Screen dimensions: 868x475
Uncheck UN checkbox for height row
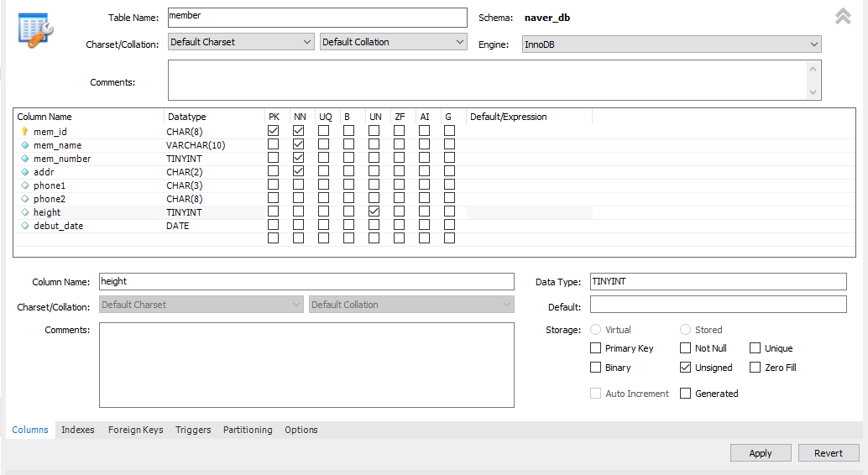[x=374, y=211]
